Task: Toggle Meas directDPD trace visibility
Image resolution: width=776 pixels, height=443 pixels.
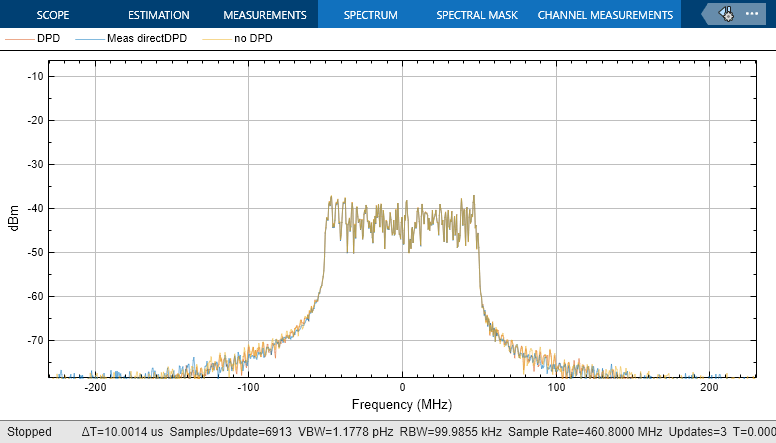Action: point(146,39)
